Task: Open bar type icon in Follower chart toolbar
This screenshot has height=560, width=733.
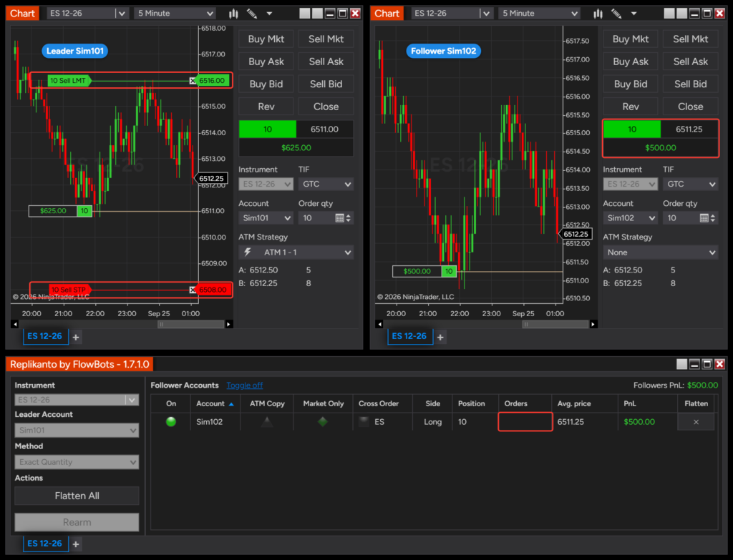Action: click(598, 14)
